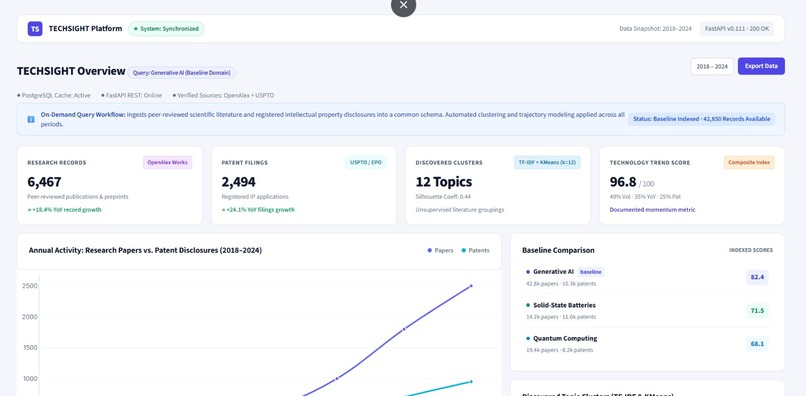This screenshot has height=396, width=806.
Task: Click the Status: Baseline Indexed records badge
Action: 702,119
